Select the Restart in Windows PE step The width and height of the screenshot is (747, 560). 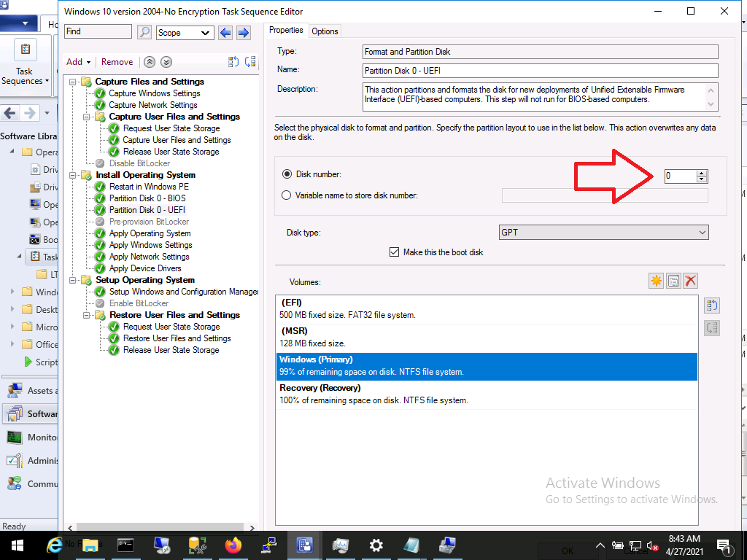coord(149,187)
